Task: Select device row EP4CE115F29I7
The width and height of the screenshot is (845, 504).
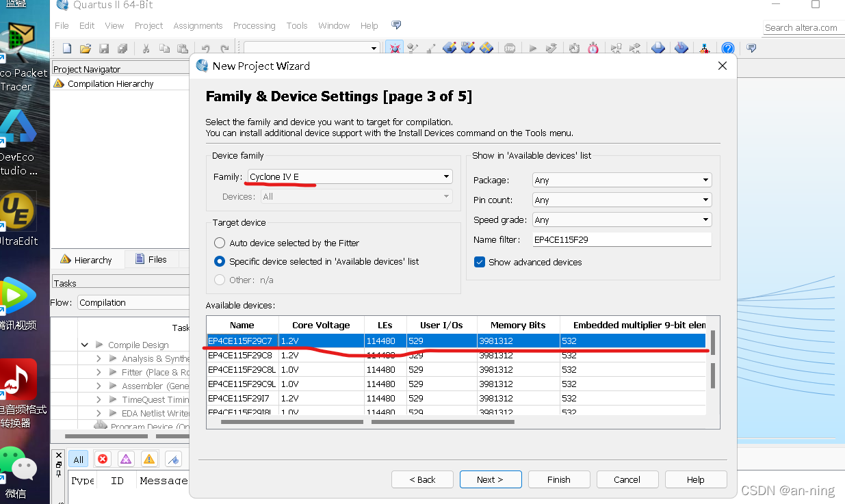Action: [x=456, y=398]
